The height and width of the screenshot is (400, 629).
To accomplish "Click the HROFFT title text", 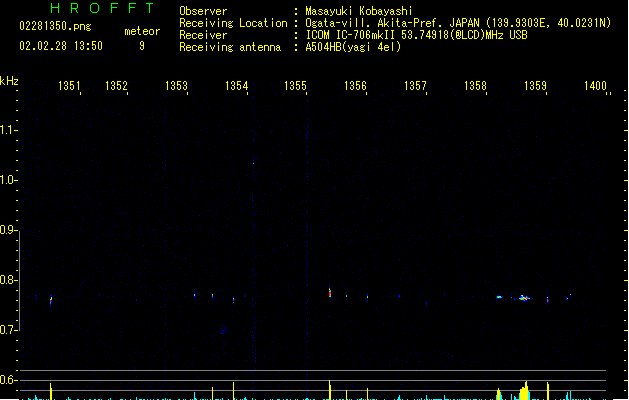I will (x=102, y=8).
